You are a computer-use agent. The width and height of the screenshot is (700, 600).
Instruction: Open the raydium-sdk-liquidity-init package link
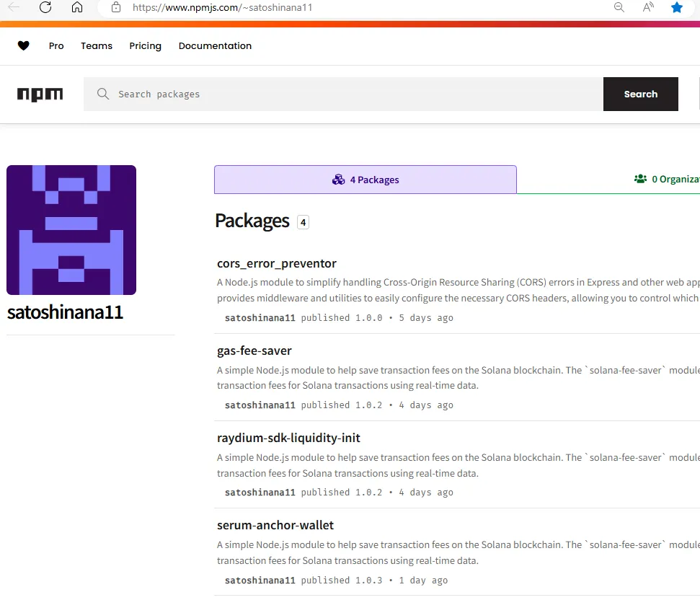[x=288, y=438]
